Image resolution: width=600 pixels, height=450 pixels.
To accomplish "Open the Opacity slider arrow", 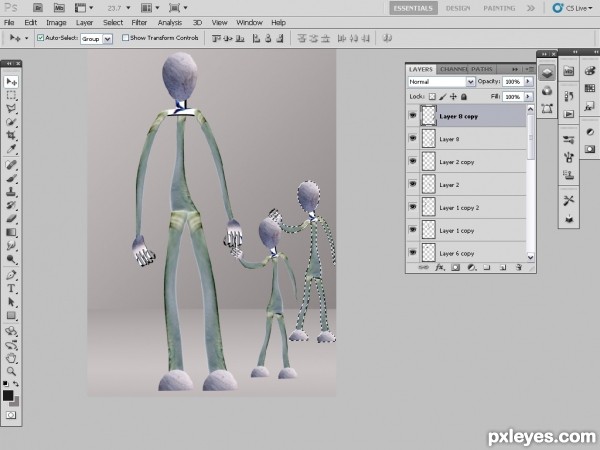I will [528, 82].
